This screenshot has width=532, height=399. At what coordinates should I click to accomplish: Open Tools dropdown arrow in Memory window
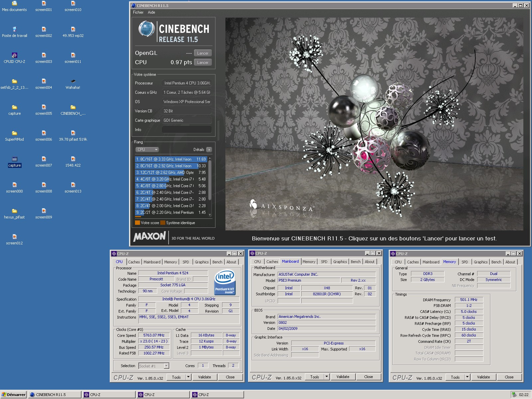pos(467,377)
